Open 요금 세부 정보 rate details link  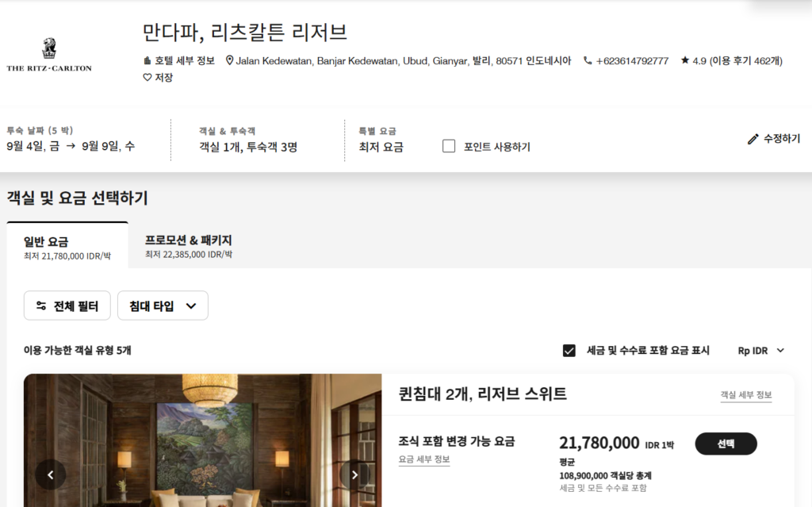[424, 459]
